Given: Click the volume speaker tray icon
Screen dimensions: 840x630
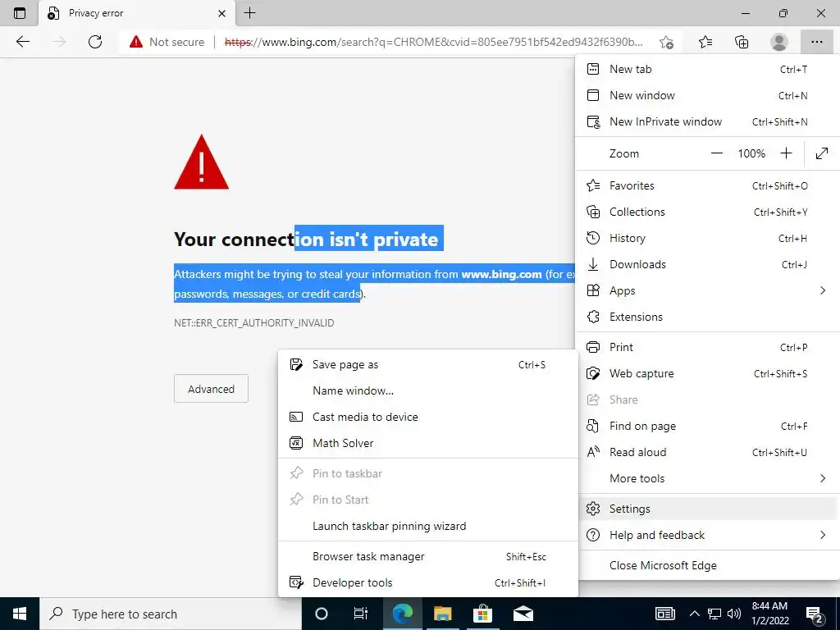Looking at the screenshot, I should 734,614.
